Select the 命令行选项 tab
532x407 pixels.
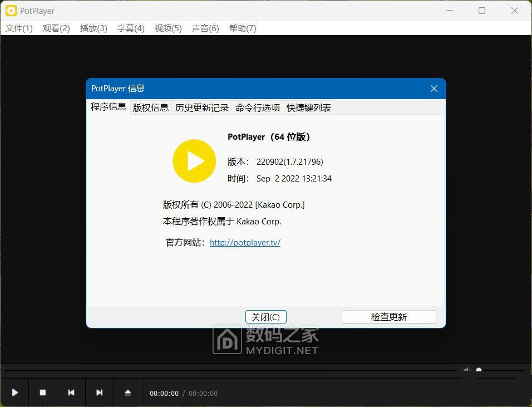(257, 107)
